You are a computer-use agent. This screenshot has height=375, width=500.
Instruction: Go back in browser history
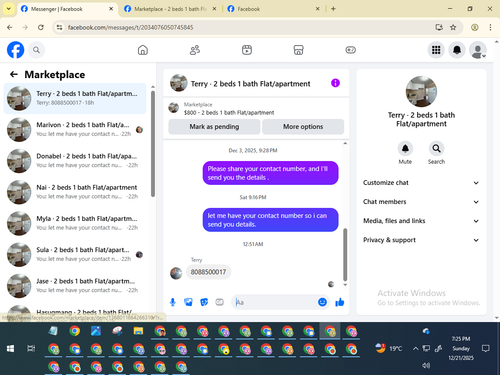(x=10, y=27)
